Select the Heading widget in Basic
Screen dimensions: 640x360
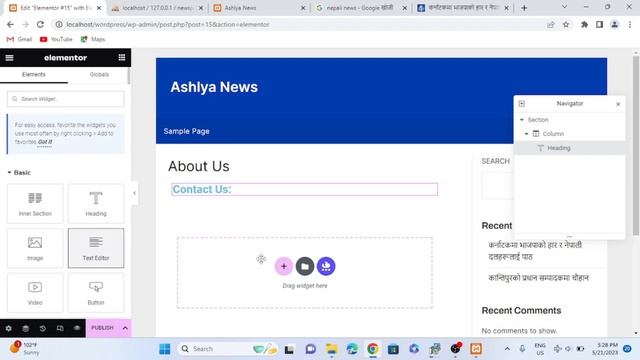tap(96, 203)
